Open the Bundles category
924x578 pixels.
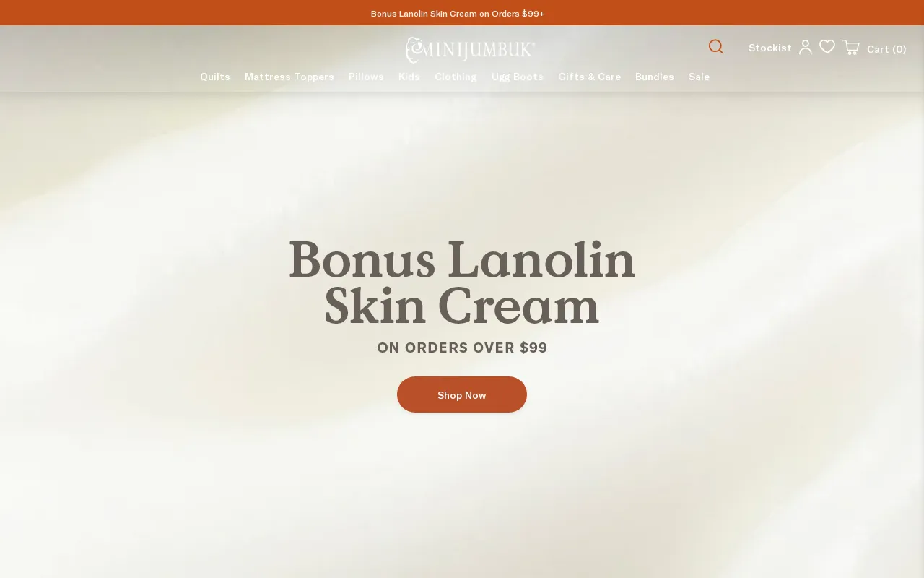(x=655, y=77)
